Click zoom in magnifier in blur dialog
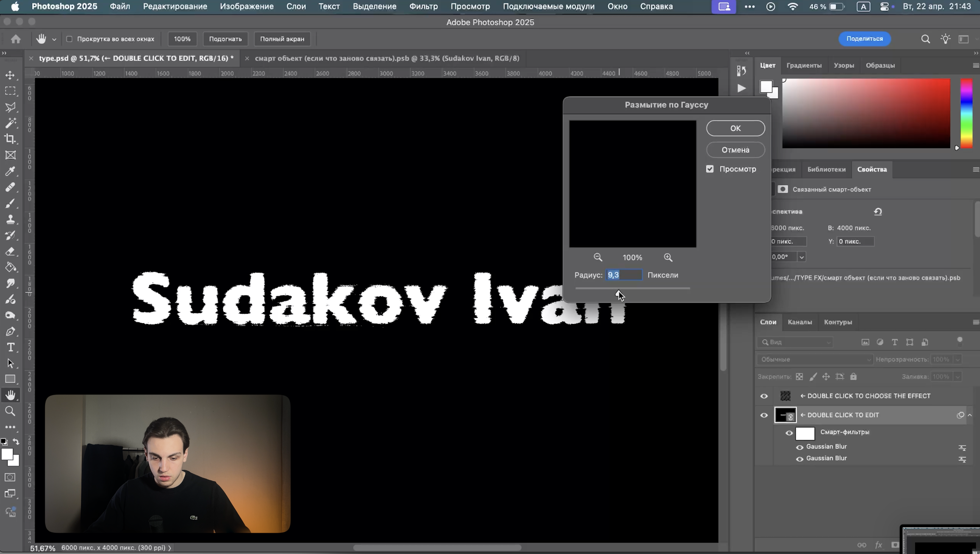Screen dimensions: 980x554 click(x=668, y=258)
